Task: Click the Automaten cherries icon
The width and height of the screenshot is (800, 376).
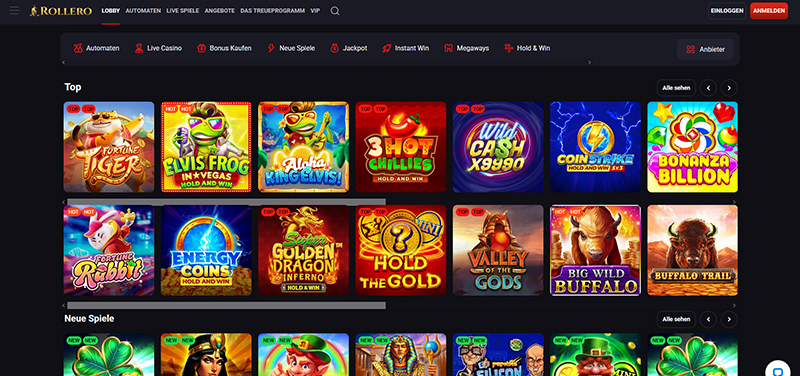Action: pos(78,48)
